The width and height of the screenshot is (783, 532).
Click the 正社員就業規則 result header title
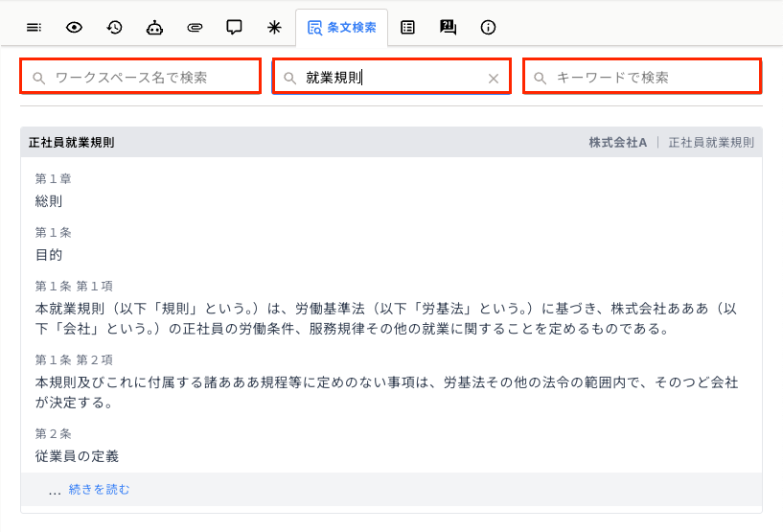pyautogui.click(x=72, y=143)
